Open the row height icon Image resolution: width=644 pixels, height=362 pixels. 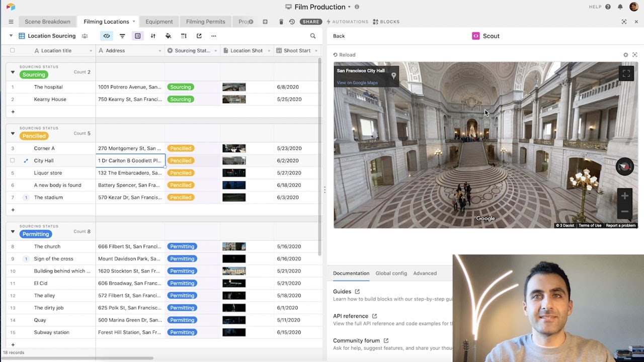pyautogui.click(x=184, y=36)
